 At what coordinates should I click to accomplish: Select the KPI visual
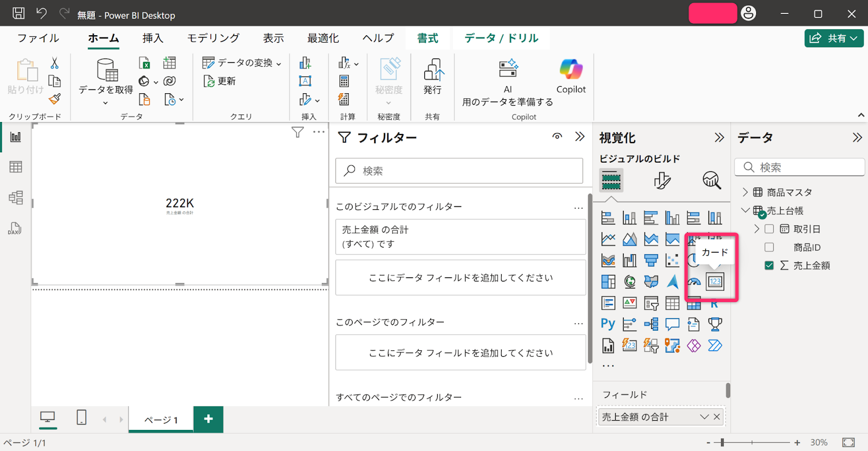[629, 303]
